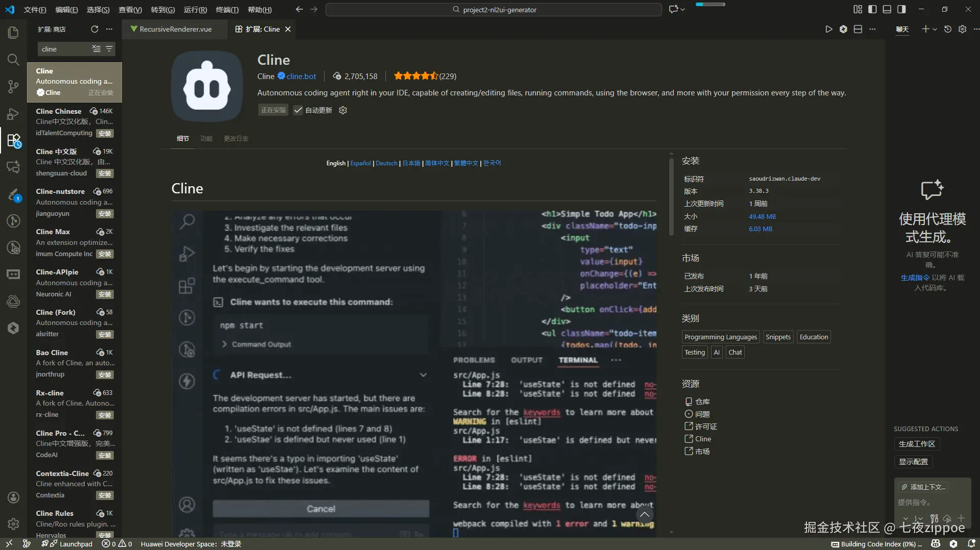Expand new chat options chevron
Screen dimensions: 980x550
coord(935,30)
